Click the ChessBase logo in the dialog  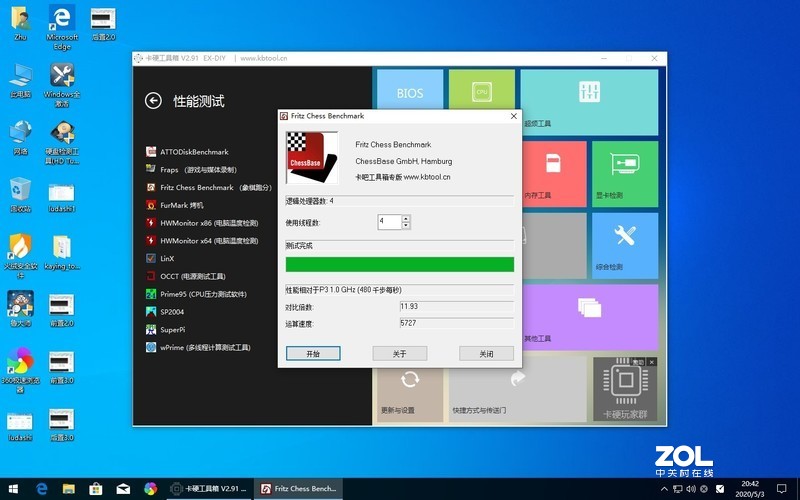pos(312,158)
